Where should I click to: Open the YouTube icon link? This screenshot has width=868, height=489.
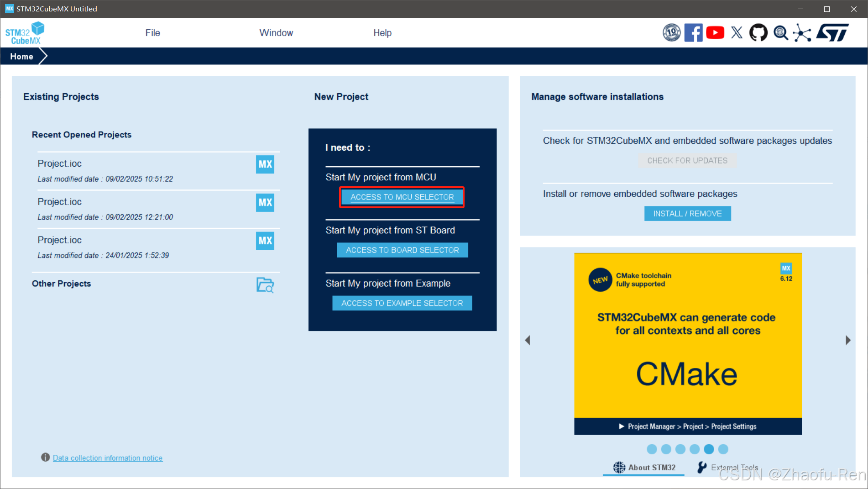(x=715, y=33)
